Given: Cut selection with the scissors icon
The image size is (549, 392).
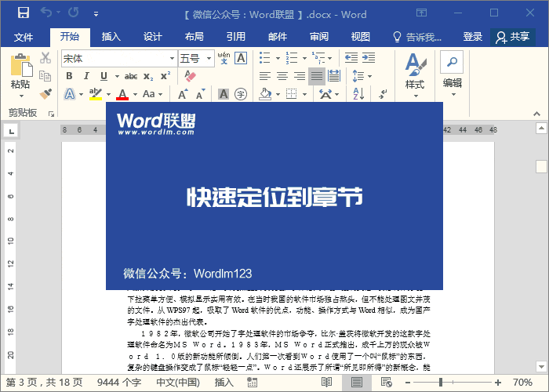Looking at the screenshot, I should [x=45, y=58].
